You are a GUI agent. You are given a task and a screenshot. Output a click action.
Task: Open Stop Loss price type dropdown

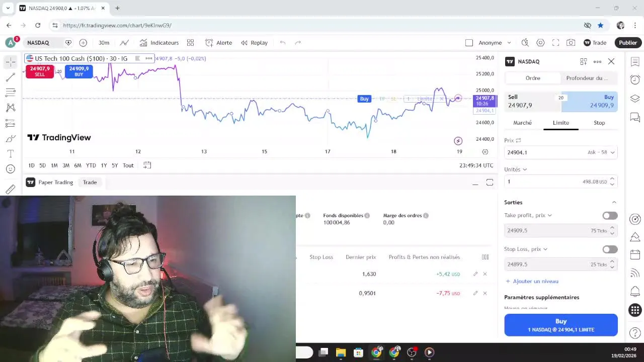(x=526, y=249)
